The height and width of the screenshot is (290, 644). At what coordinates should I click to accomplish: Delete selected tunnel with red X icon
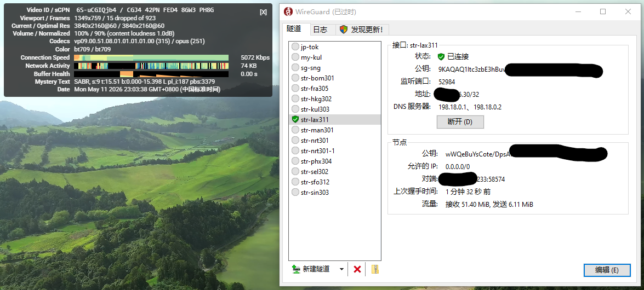(x=357, y=269)
